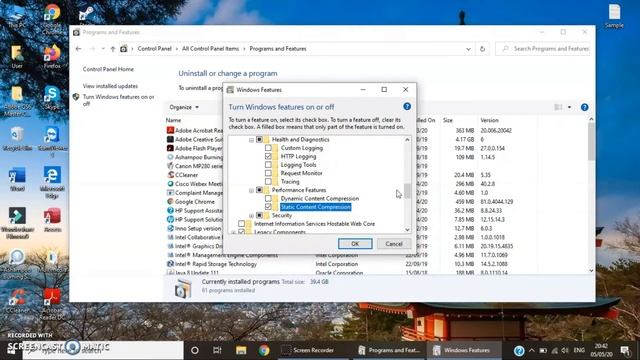Sort by the Name column header

coord(173,120)
